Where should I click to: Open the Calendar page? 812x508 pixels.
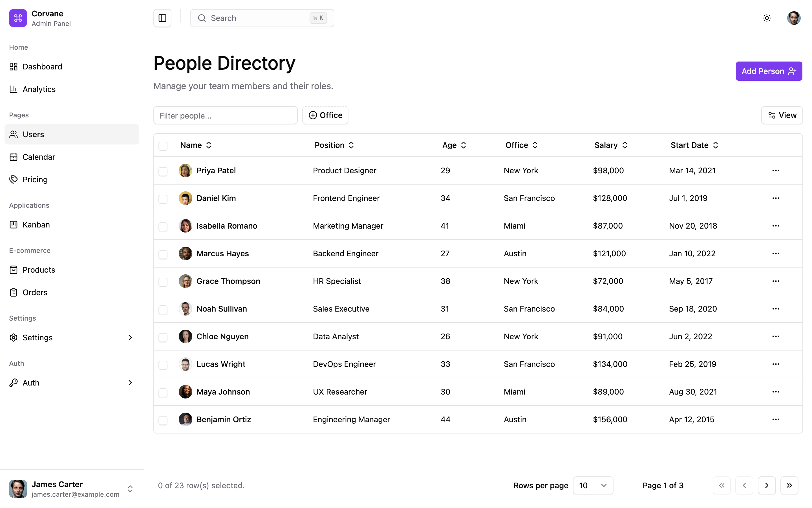[72, 157]
